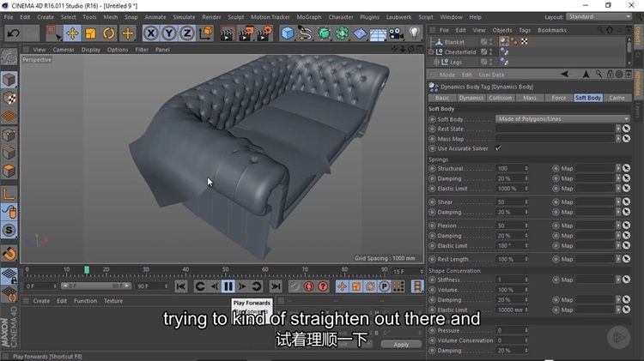Image resolution: width=644 pixels, height=361 pixels.
Task: Click the Apply button
Action: [401, 344]
